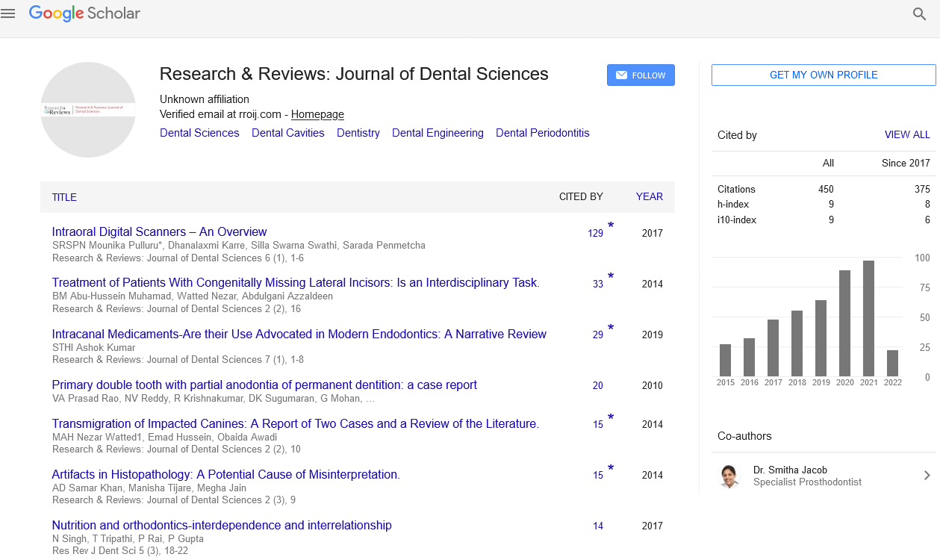Click Dr. Smitha Jacob's avatar photo

729,476
